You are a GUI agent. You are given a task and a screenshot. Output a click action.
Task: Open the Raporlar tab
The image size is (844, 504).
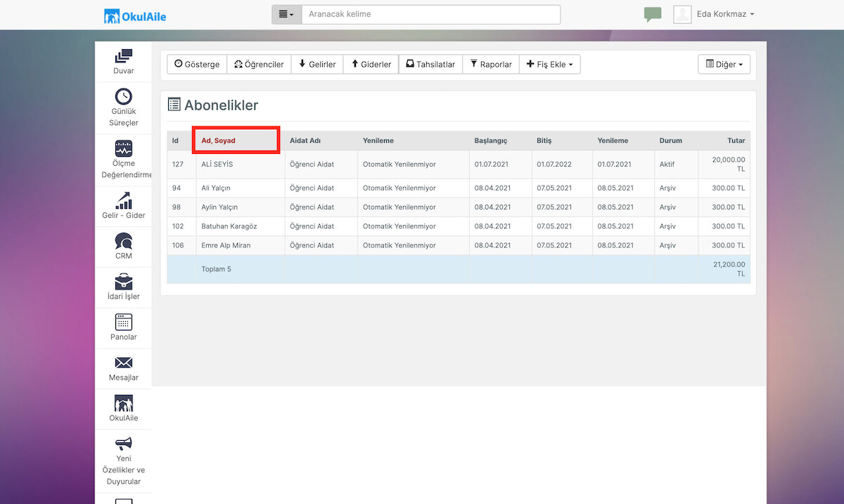(491, 64)
